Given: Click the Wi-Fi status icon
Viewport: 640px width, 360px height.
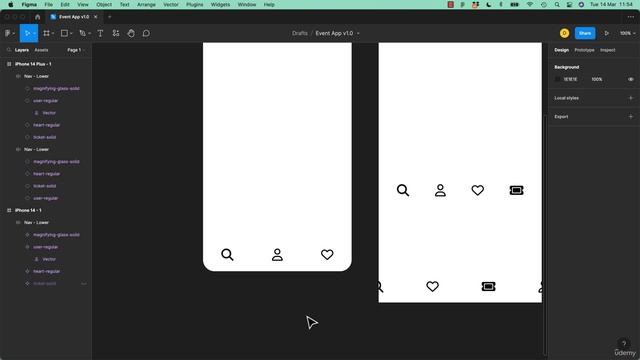Looking at the screenshot, I should (529, 4).
